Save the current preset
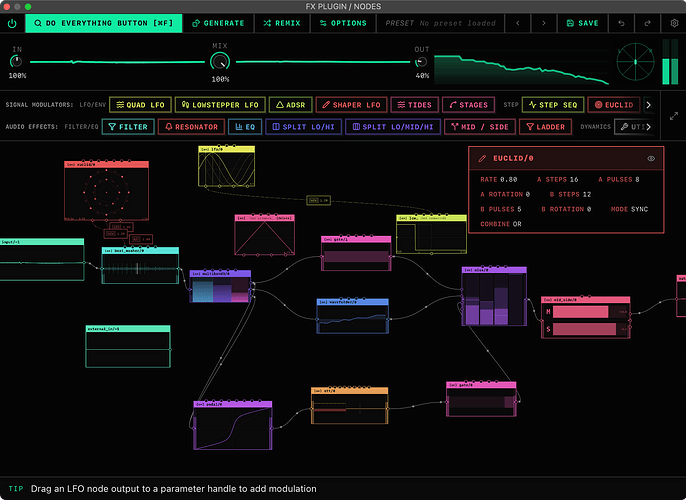This screenshot has width=686, height=500. (582, 23)
